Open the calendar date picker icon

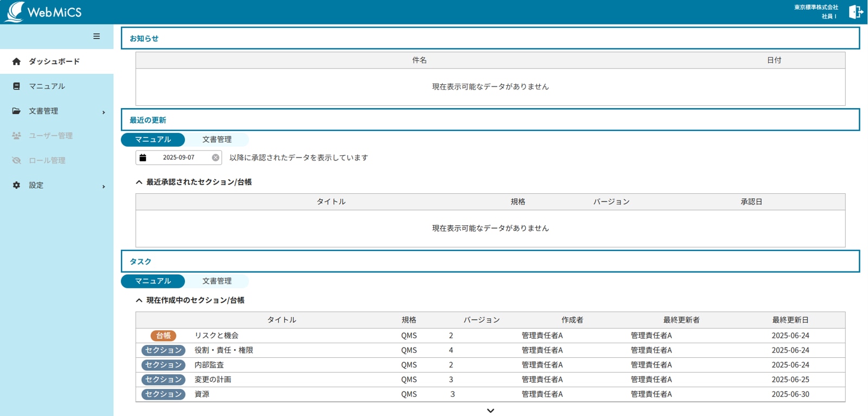tap(143, 157)
